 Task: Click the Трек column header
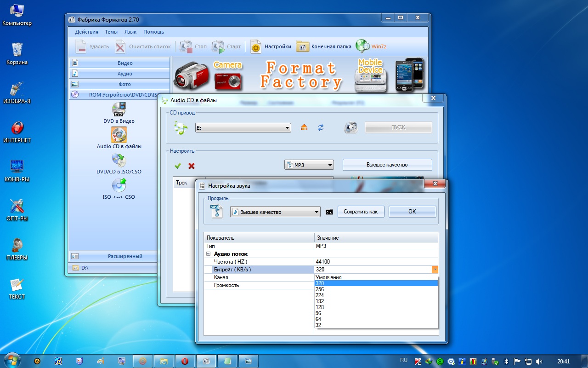(189, 183)
